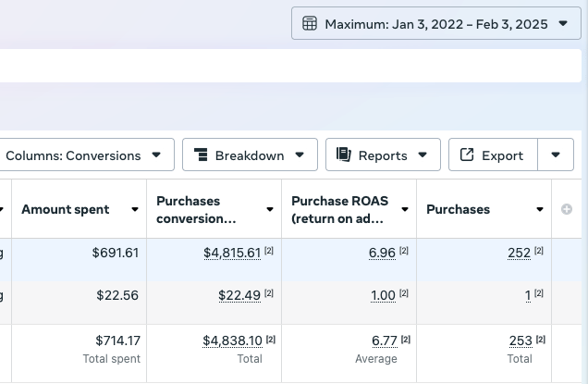Click the 6.96 ROAS value
The height and width of the screenshot is (384, 588).
pyautogui.click(x=381, y=253)
